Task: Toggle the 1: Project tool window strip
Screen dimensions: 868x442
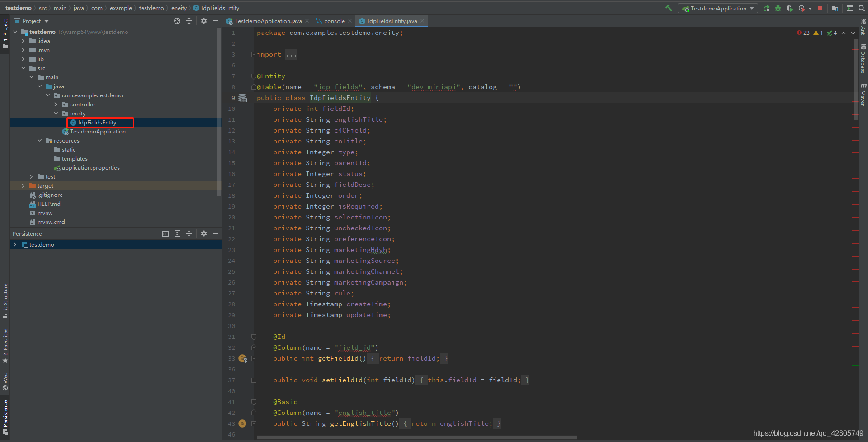Action: [5, 34]
